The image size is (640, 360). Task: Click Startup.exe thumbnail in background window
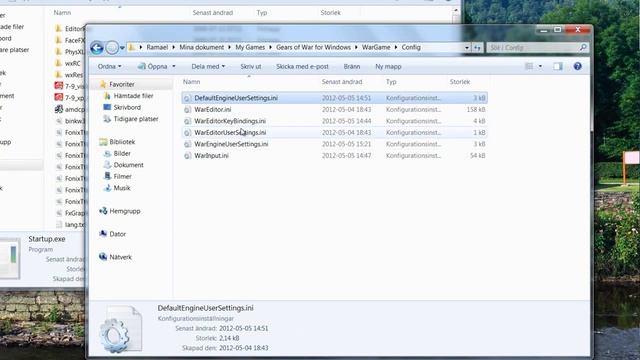(10, 258)
